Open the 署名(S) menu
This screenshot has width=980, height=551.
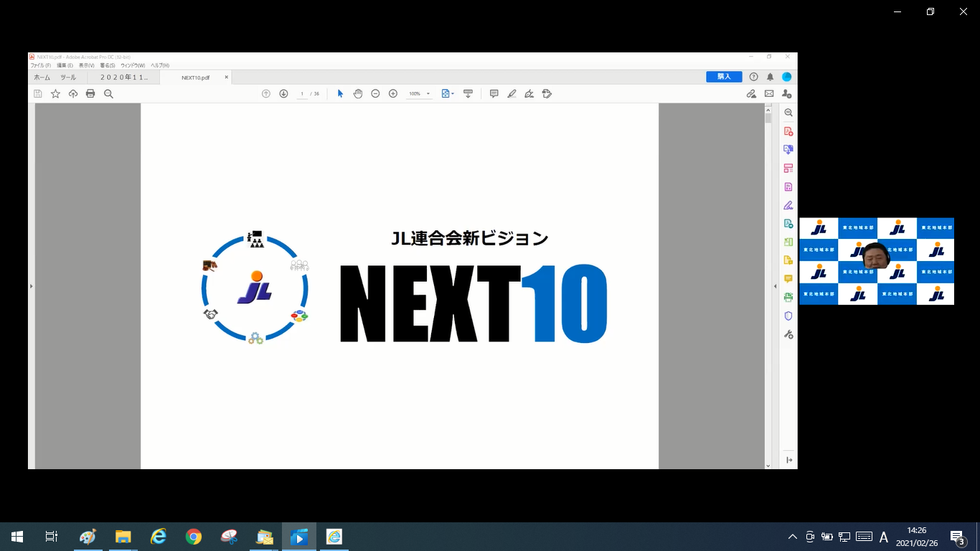coord(108,65)
